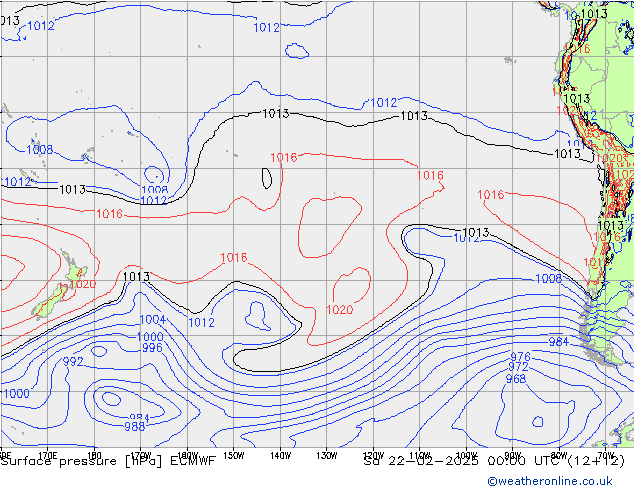Screen dimensions: 634x490
Task: Click the 140W longitude label
Action: [280, 455]
